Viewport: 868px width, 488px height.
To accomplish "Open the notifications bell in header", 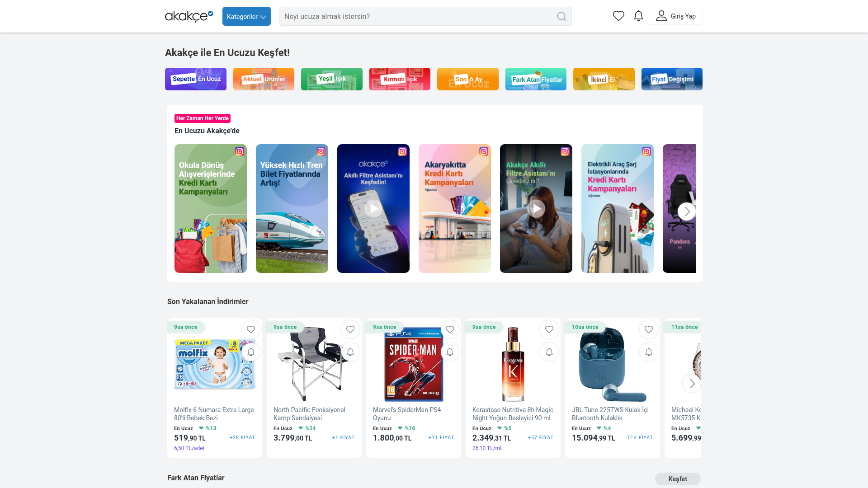I will coord(638,16).
